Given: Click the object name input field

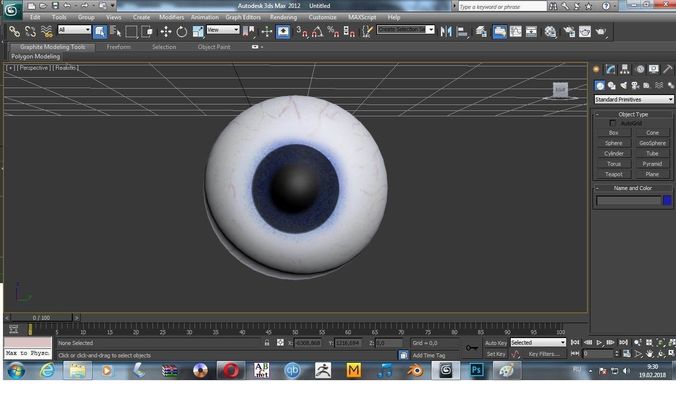Looking at the screenshot, I should click(628, 200).
